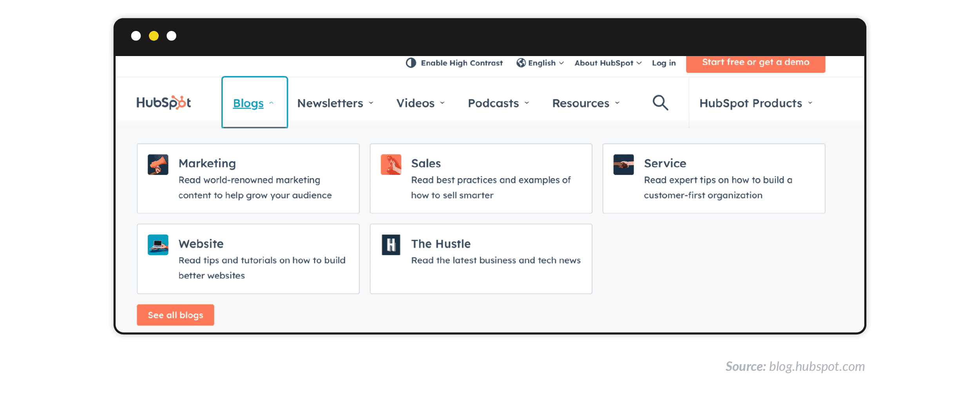Click the yellow window control dot

pos(154,36)
